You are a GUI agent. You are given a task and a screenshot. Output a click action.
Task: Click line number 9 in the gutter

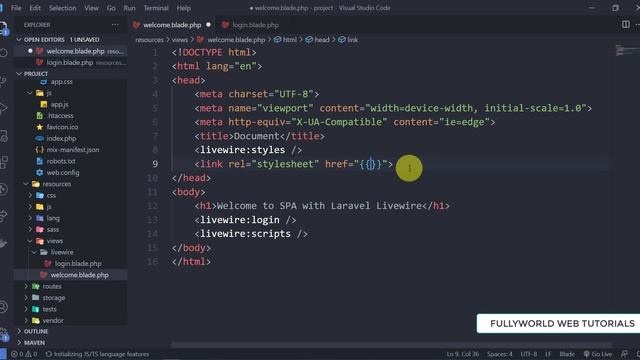(155, 164)
